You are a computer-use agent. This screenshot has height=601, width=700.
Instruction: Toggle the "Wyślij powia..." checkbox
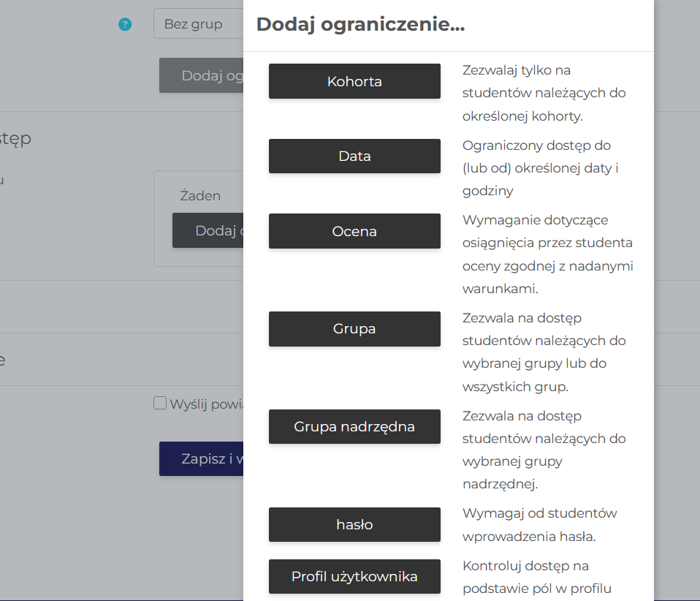tap(160, 404)
